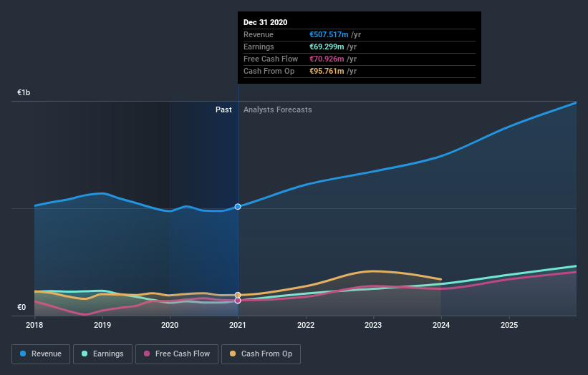Viewport: 588px width, 375px height.
Task: Click the 2019 x-axis label
Action: (x=102, y=325)
